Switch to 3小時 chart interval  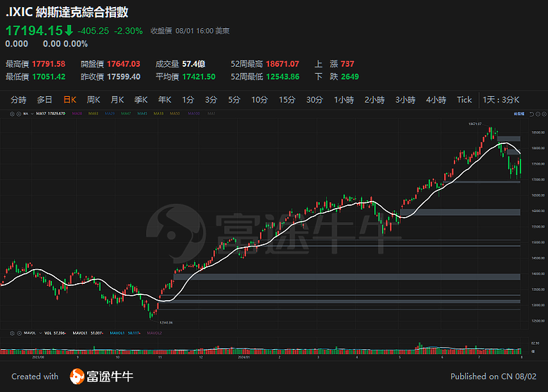405,100
